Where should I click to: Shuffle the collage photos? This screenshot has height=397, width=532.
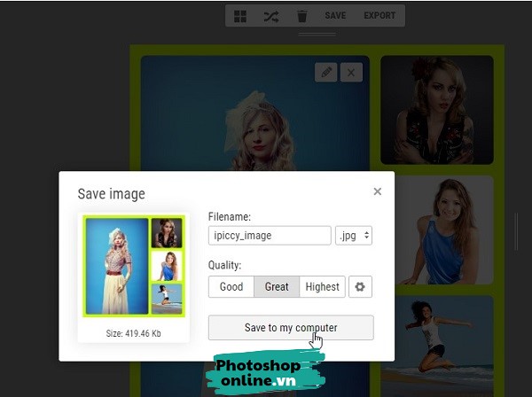click(271, 16)
